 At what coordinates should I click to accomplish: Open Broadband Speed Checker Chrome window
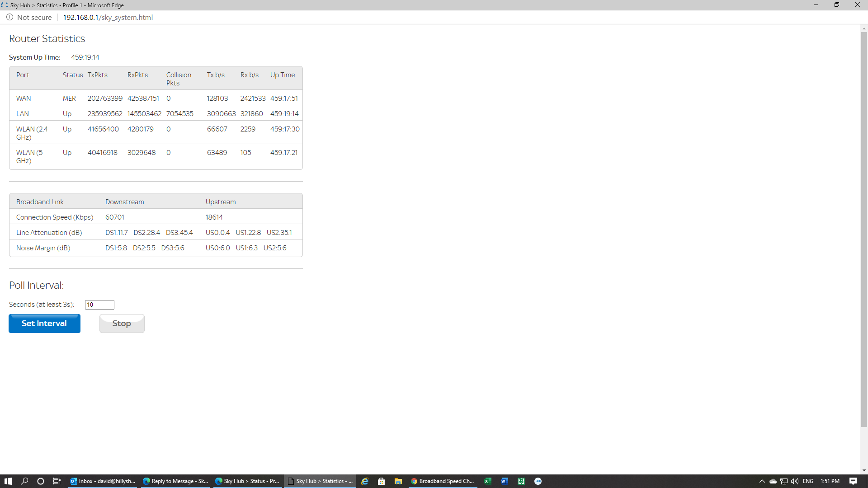click(x=442, y=481)
